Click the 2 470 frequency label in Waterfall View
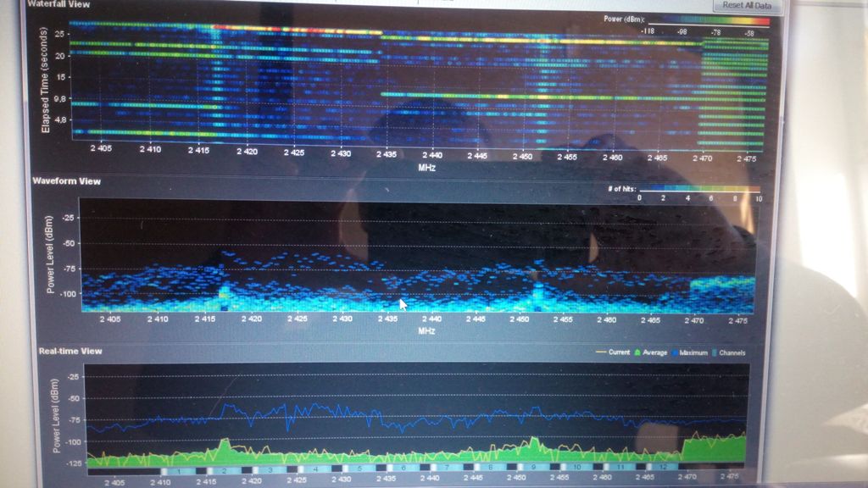The width and height of the screenshot is (868, 488). pos(702,158)
